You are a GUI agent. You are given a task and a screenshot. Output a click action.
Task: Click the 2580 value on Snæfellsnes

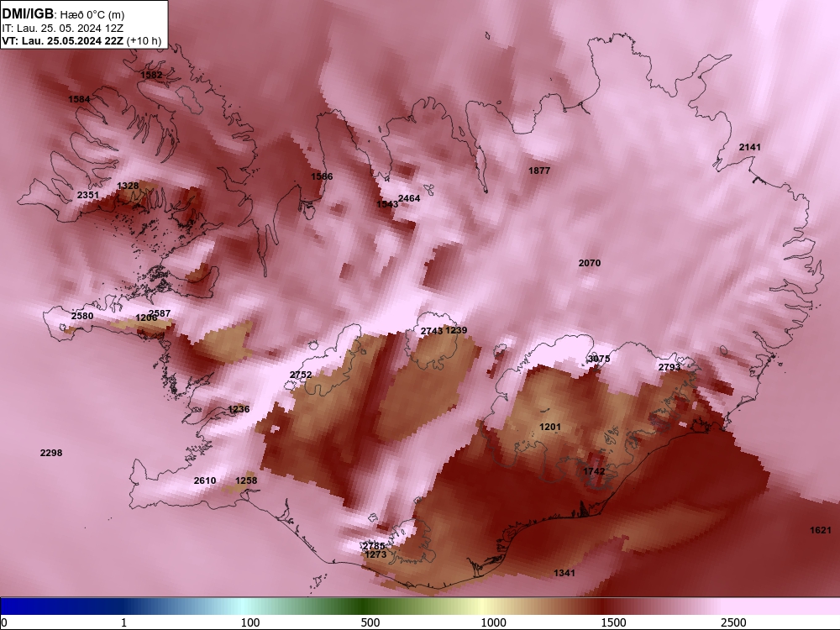82,316
